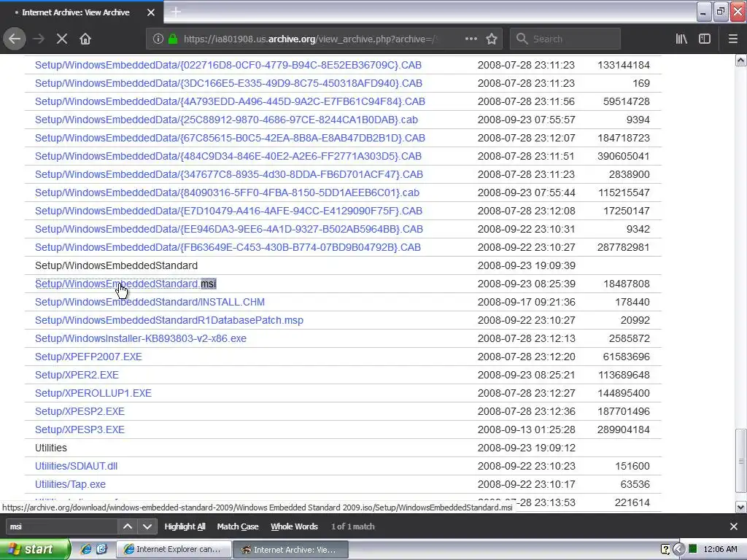
Task: Show site information icon in address bar
Action: pos(158,39)
